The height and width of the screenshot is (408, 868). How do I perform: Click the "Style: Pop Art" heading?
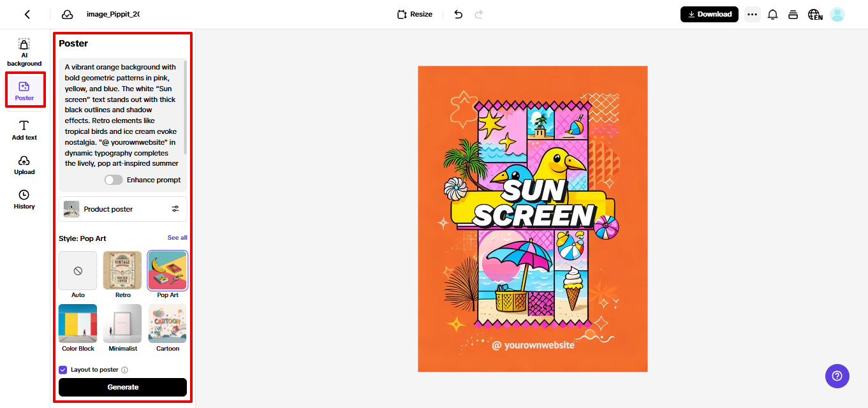tap(82, 238)
